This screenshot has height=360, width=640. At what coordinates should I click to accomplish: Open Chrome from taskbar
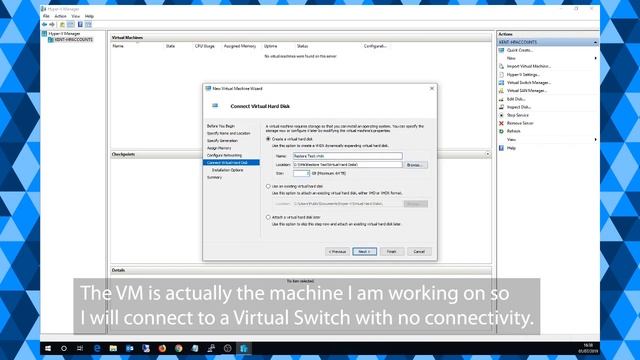[178, 348]
